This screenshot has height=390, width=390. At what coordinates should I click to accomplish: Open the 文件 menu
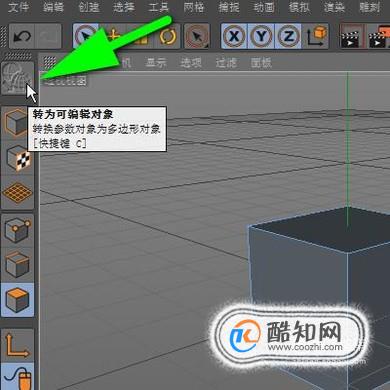(x=18, y=7)
